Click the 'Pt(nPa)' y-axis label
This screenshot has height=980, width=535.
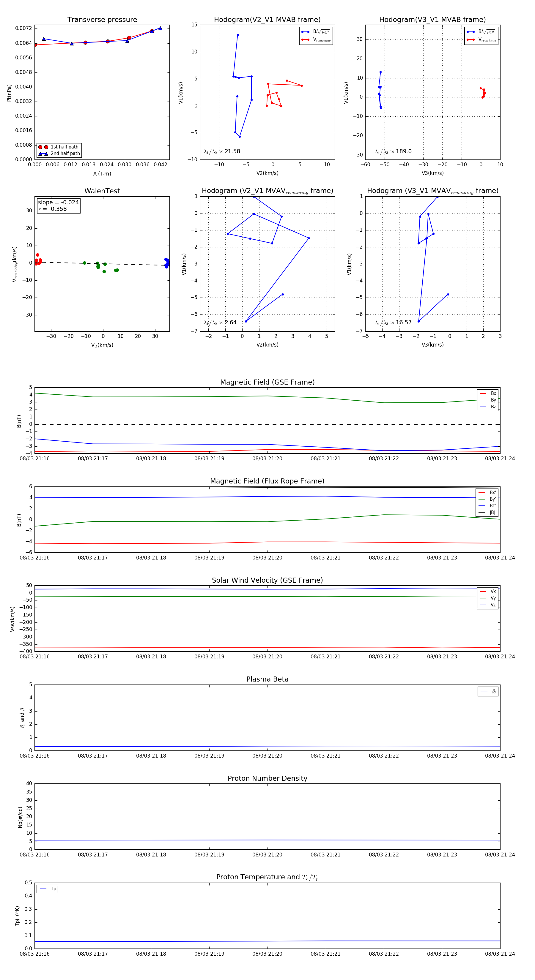(9, 93)
